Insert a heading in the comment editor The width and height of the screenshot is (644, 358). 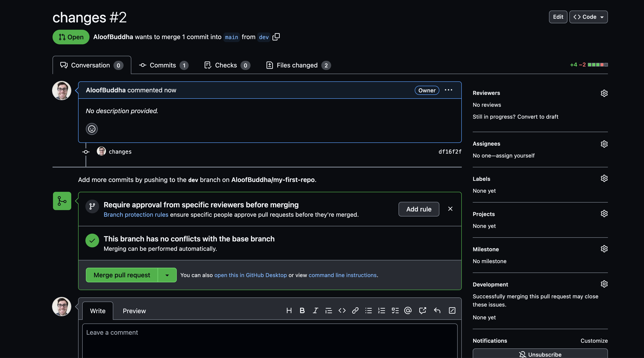289,311
